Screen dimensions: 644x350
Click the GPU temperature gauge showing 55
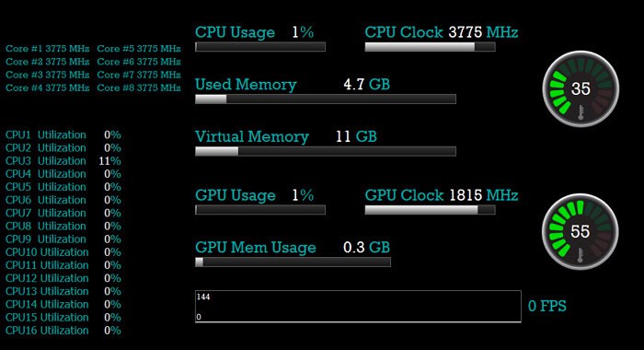point(580,231)
